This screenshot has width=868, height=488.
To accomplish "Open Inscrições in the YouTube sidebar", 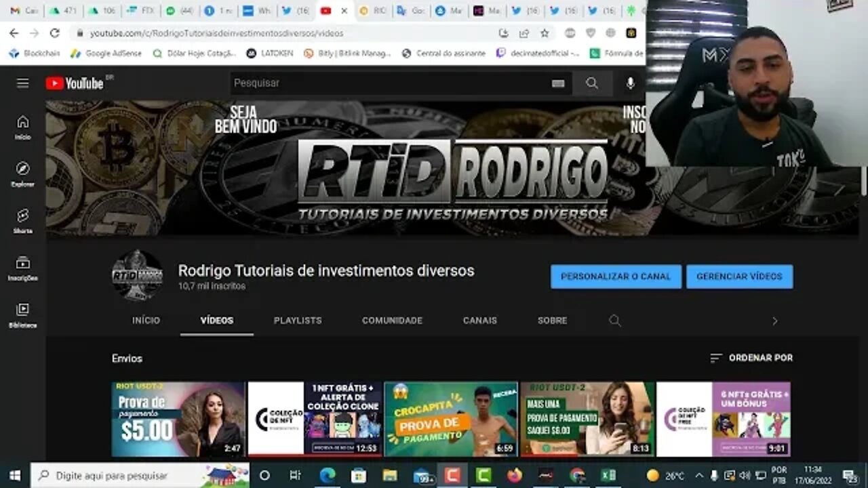I will [23, 268].
